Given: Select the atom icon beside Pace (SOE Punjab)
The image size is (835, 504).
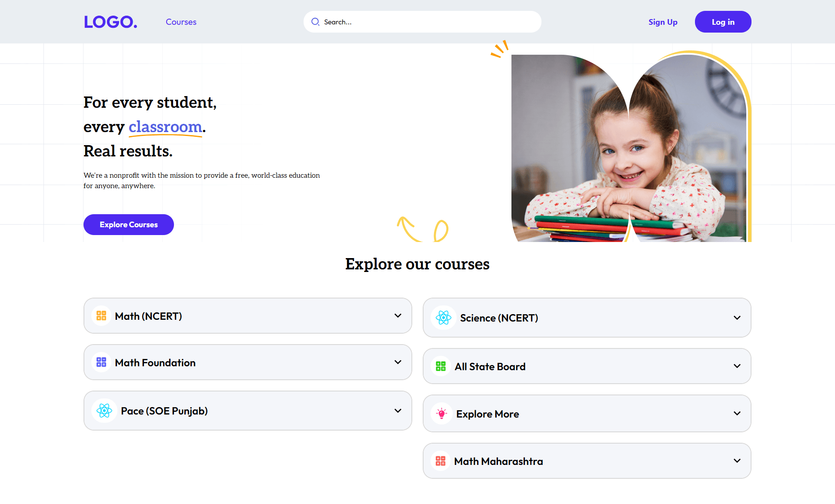Looking at the screenshot, I should pyautogui.click(x=104, y=410).
